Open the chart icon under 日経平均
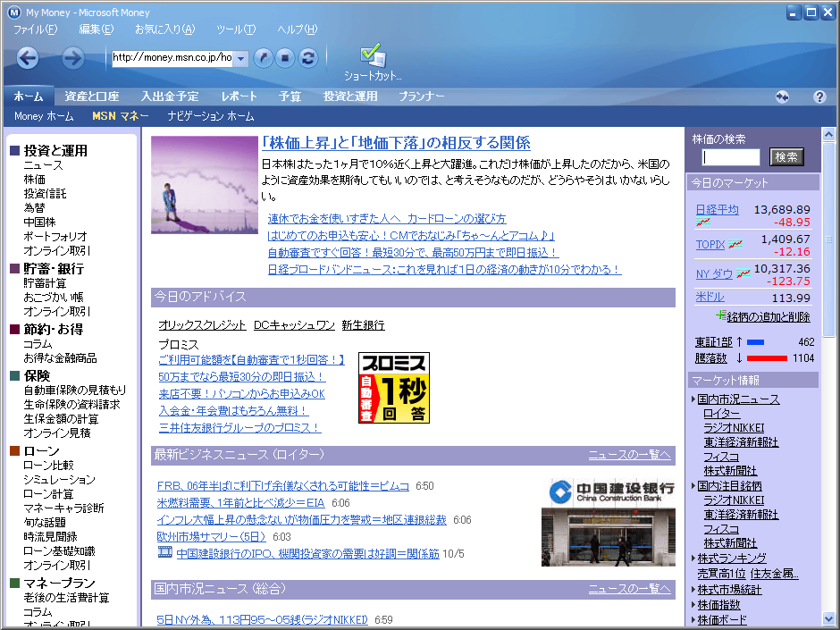The width and height of the screenshot is (840, 630). click(703, 222)
